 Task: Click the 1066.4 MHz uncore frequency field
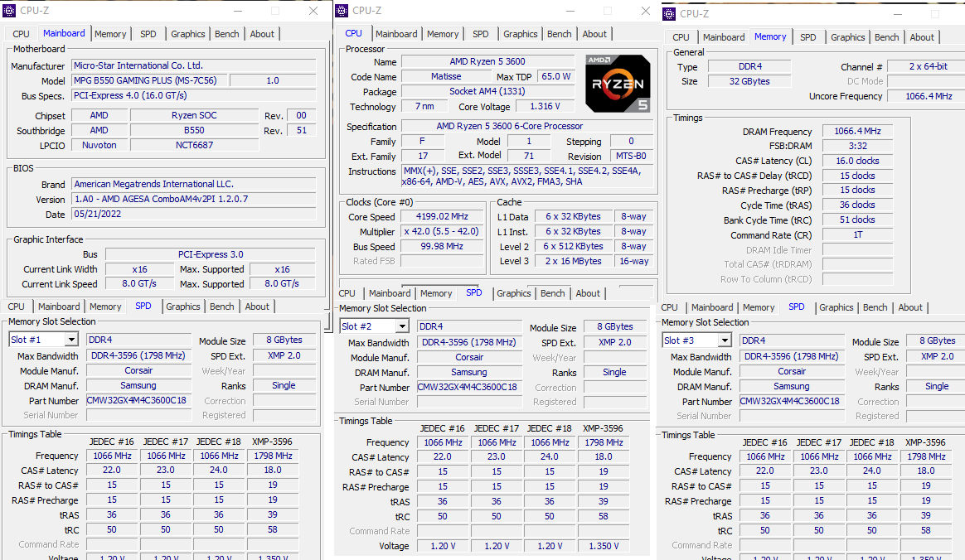[928, 96]
